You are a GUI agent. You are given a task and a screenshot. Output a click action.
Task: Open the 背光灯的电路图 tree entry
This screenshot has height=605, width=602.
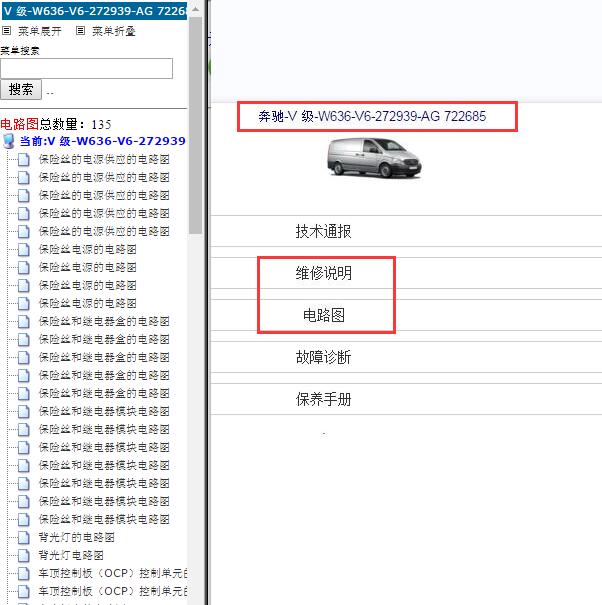(x=76, y=537)
